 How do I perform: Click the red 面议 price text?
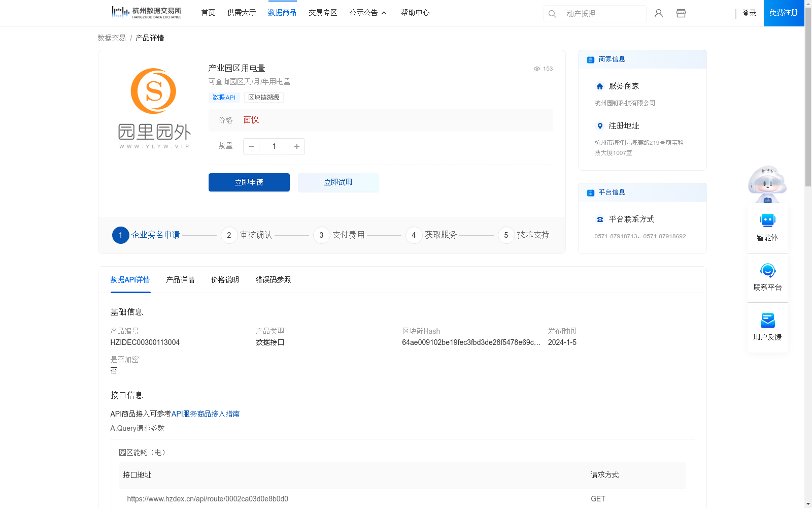(251, 120)
